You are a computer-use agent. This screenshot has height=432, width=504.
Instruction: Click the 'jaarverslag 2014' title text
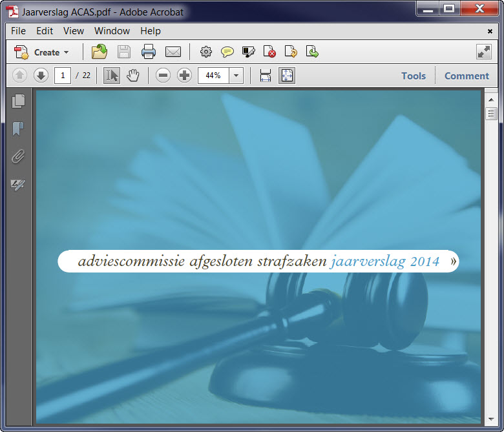(385, 262)
